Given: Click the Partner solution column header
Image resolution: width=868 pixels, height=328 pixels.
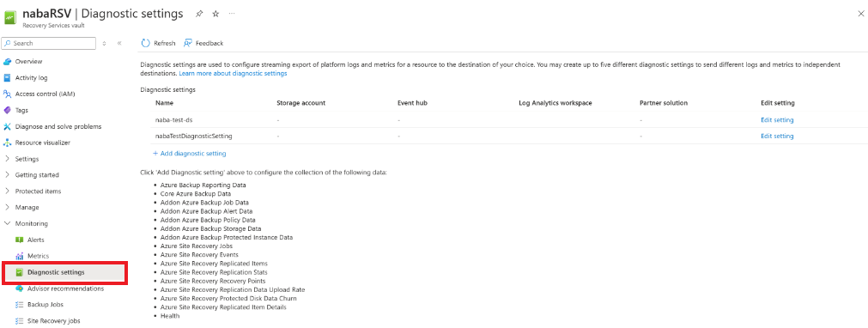Looking at the screenshot, I should click(663, 103).
